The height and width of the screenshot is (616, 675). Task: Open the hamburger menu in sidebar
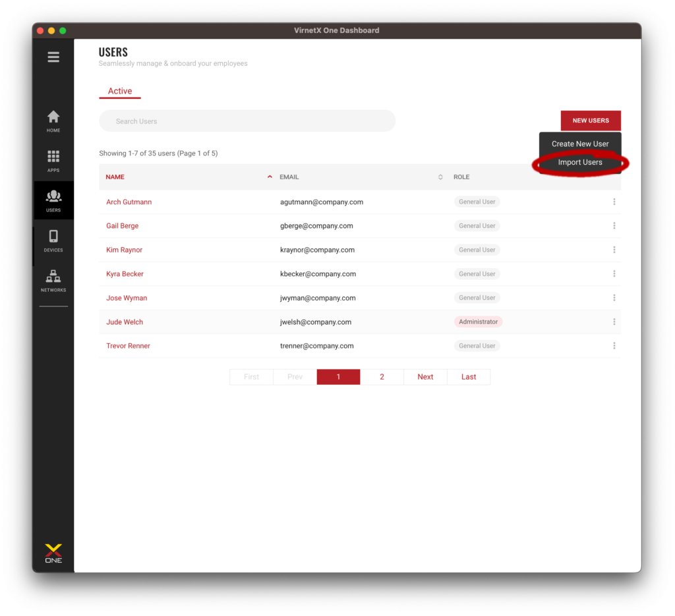53,57
